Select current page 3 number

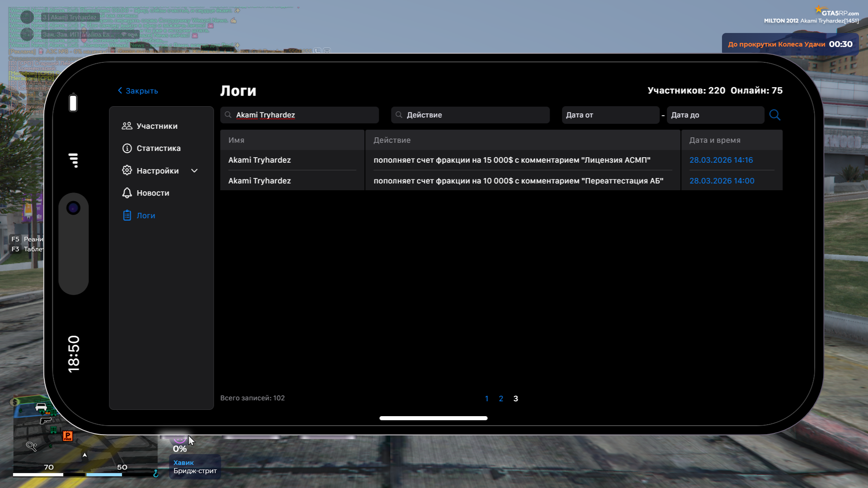coord(516,399)
